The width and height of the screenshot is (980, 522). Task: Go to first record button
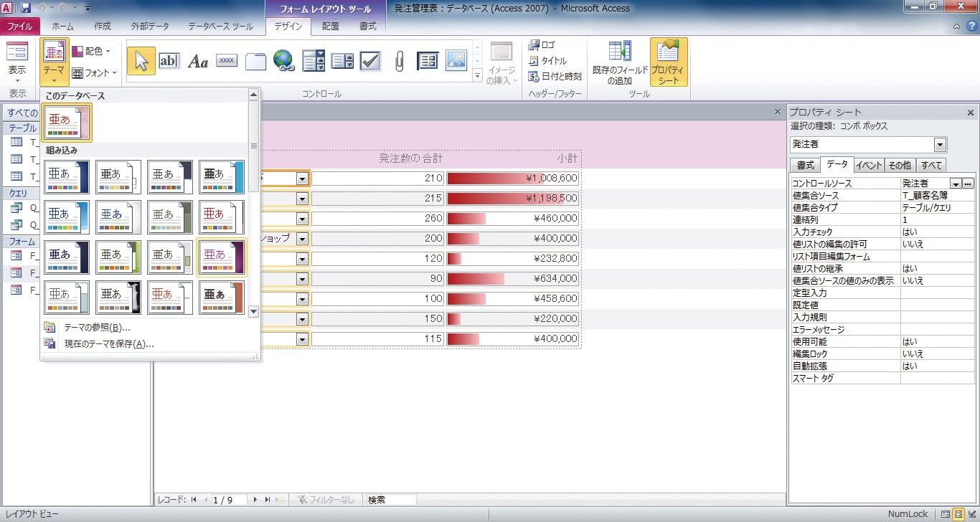(x=194, y=500)
